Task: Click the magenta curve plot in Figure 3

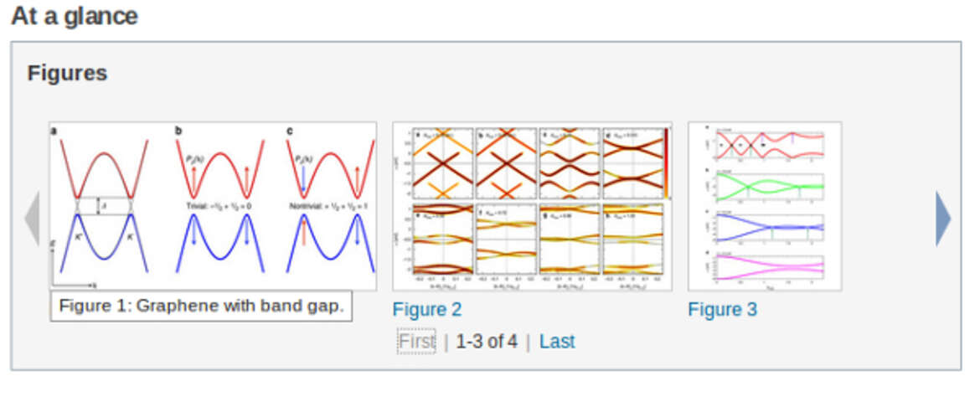Action: point(769,267)
